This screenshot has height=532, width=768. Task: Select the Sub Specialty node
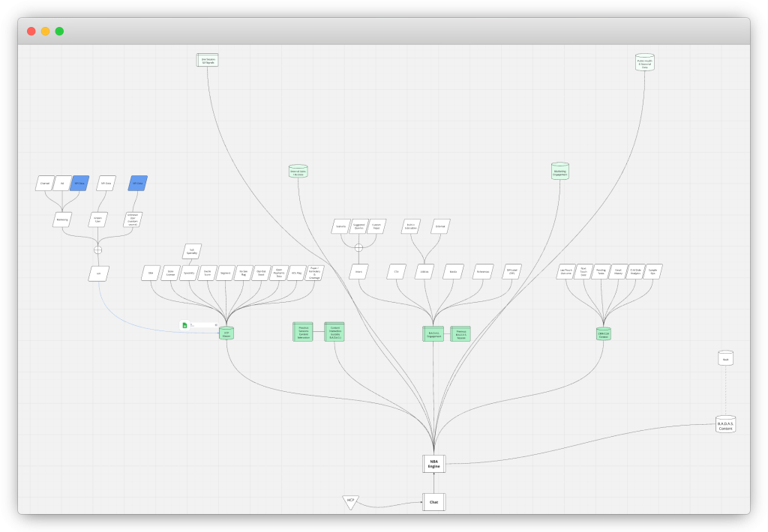191,251
